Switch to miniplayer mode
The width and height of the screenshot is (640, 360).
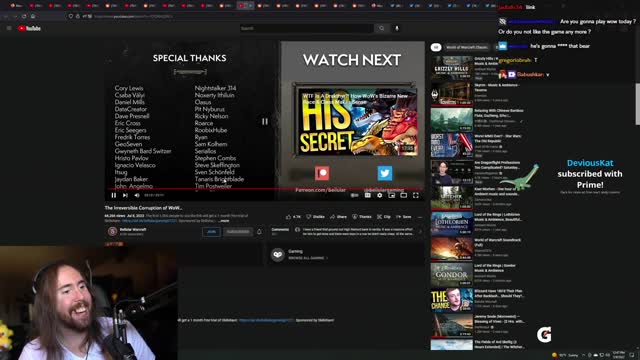pyautogui.click(x=391, y=196)
